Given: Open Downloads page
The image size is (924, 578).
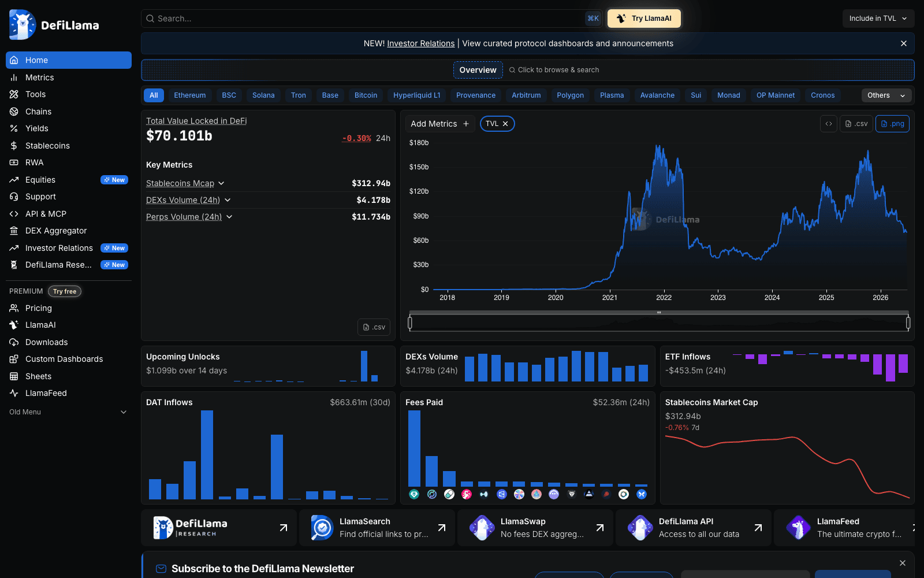Looking at the screenshot, I should tap(69, 342).
